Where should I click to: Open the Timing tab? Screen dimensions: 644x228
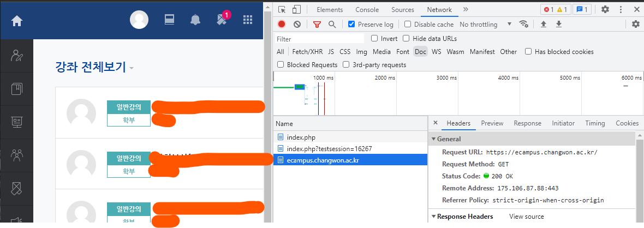pos(595,123)
